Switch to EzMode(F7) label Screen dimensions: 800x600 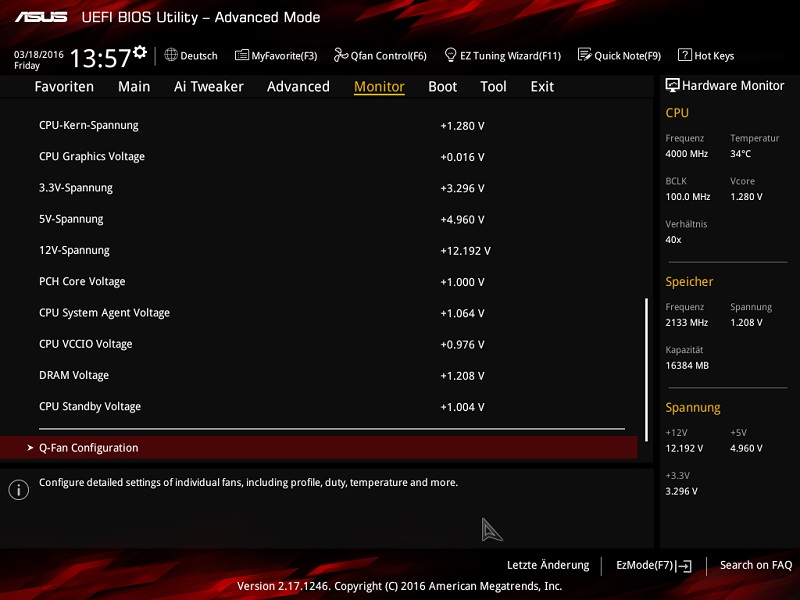click(x=645, y=565)
